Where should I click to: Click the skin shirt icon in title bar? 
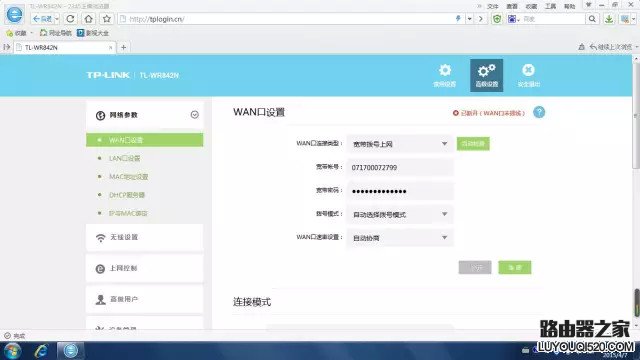point(589,5)
